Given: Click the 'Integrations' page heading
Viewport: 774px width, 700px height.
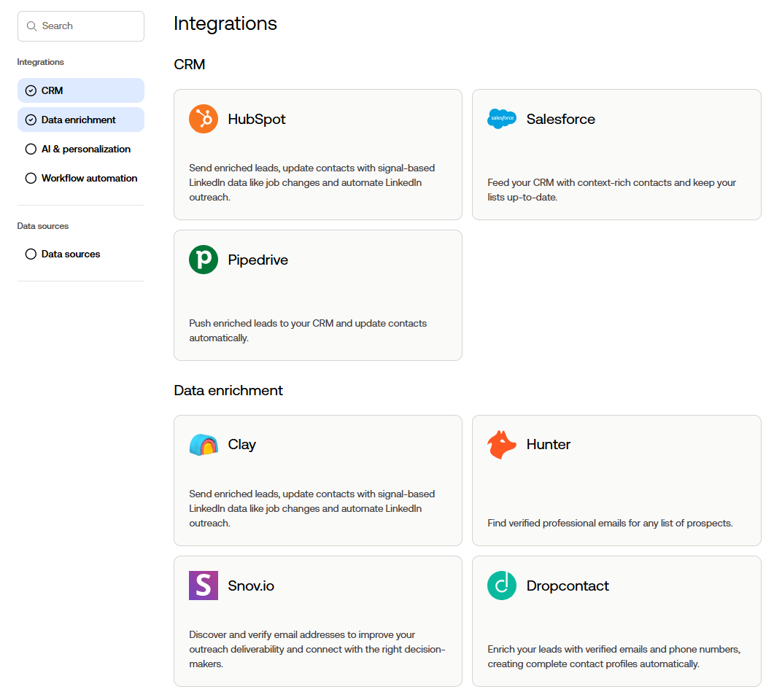Looking at the screenshot, I should 225,23.
